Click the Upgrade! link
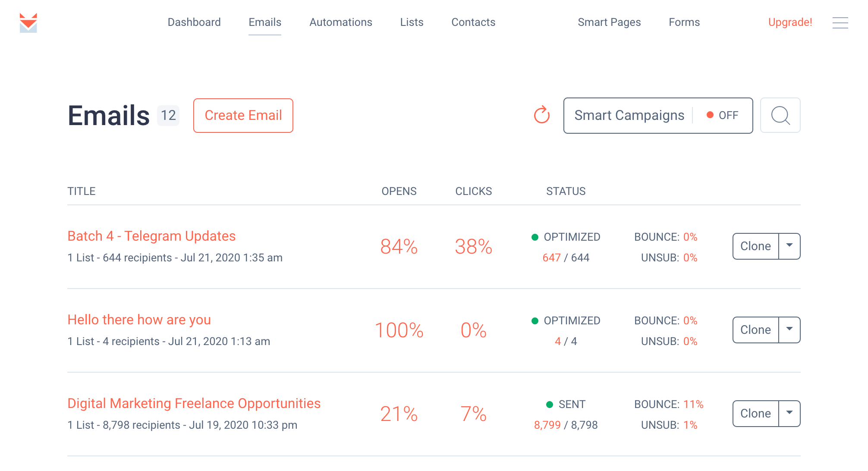 [790, 22]
